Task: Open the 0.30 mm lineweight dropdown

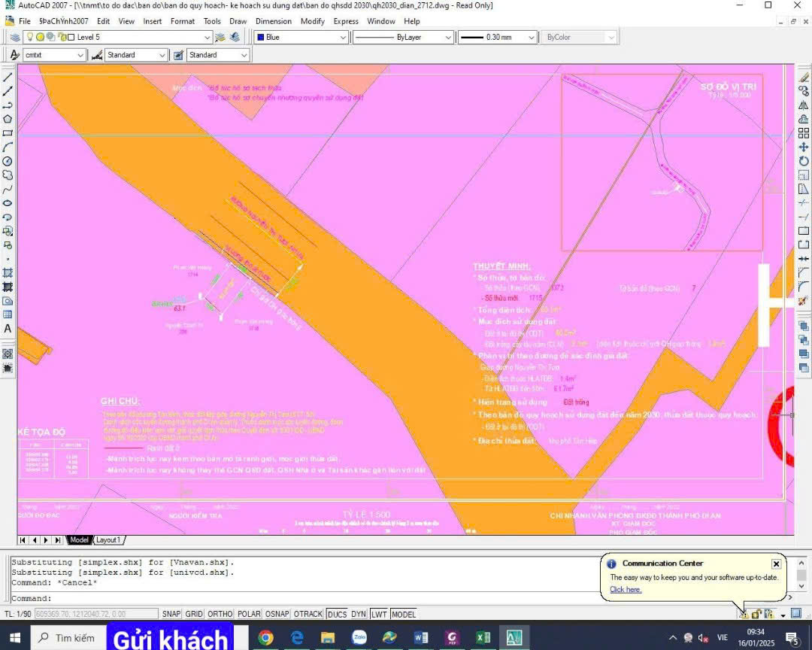Action: tap(531, 37)
